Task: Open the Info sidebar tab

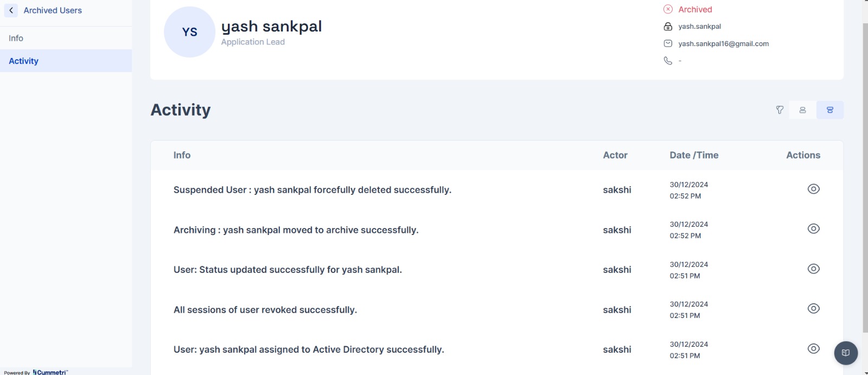Action: [16, 39]
